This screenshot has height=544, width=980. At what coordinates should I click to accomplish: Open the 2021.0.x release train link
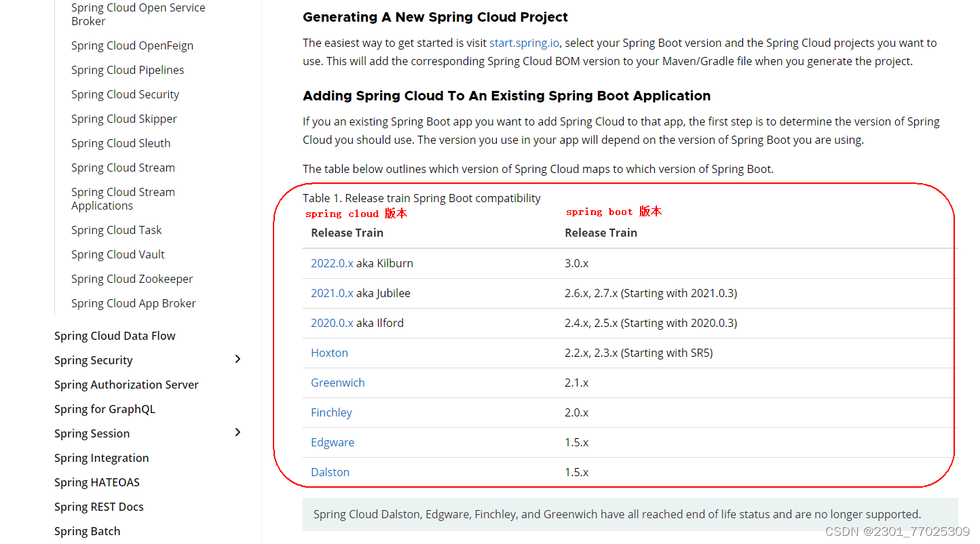(x=332, y=293)
